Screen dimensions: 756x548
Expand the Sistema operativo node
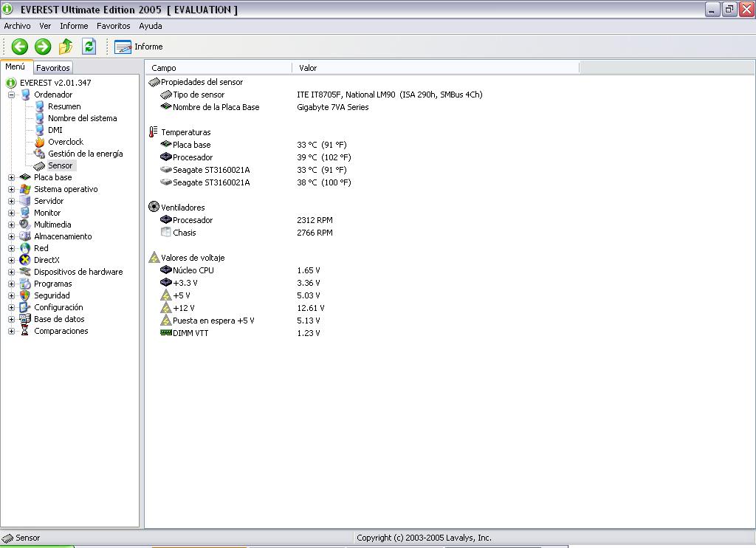click(12, 189)
